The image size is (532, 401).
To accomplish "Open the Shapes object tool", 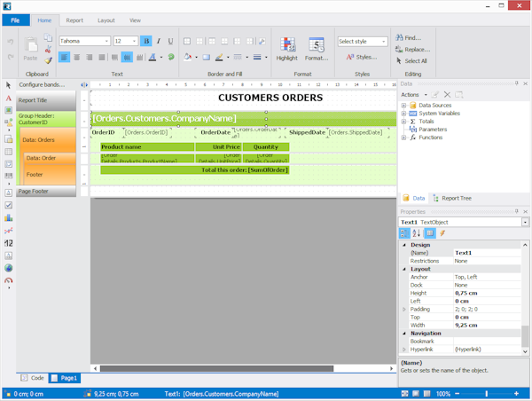I will pyautogui.click(x=9, y=122).
